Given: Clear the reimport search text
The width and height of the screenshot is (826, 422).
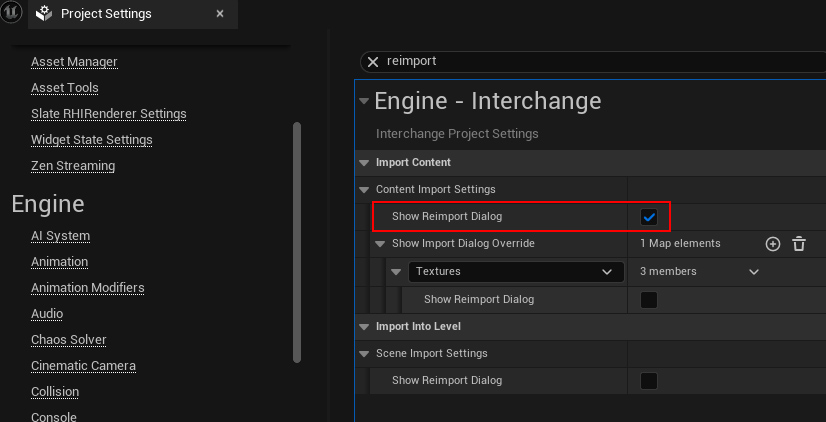Looking at the screenshot, I should click(373, 62).
